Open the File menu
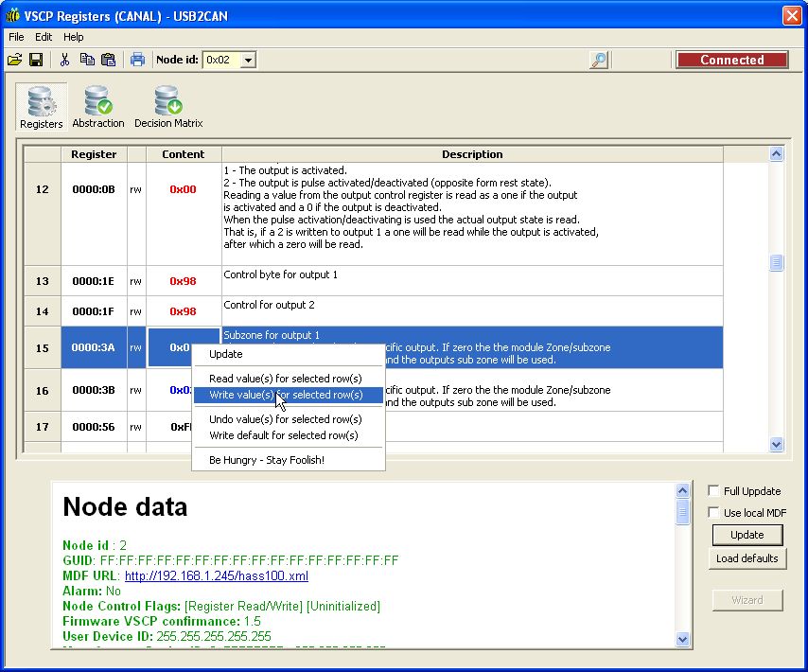Image resolution: width=808 pixels, height=672 pixels. (16, 37)
